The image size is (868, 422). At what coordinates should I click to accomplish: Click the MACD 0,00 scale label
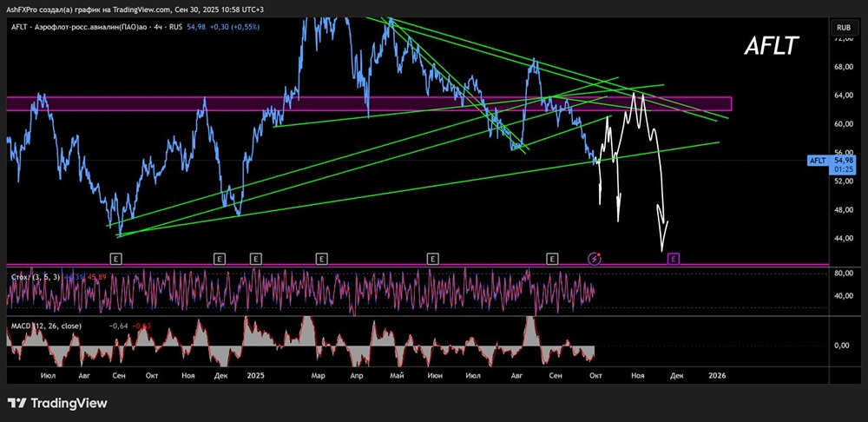[842, 346]
